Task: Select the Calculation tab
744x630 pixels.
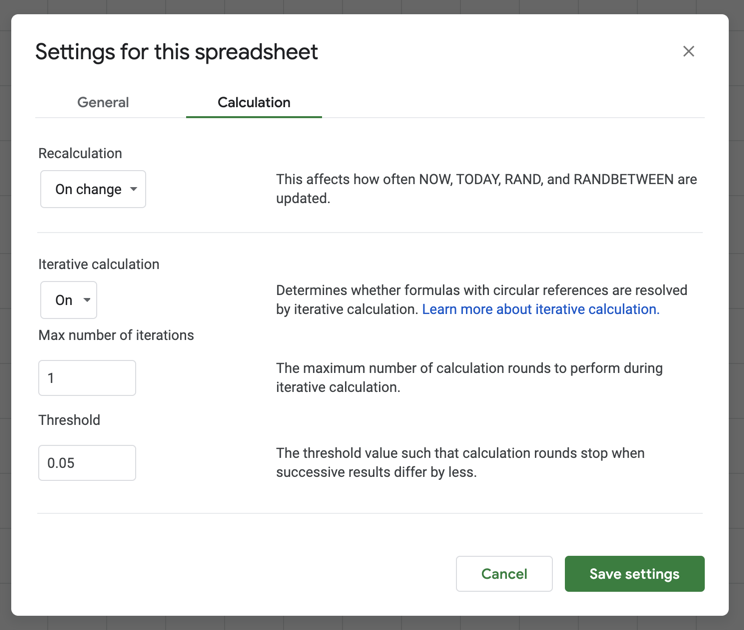Action: tap(254, 102)
